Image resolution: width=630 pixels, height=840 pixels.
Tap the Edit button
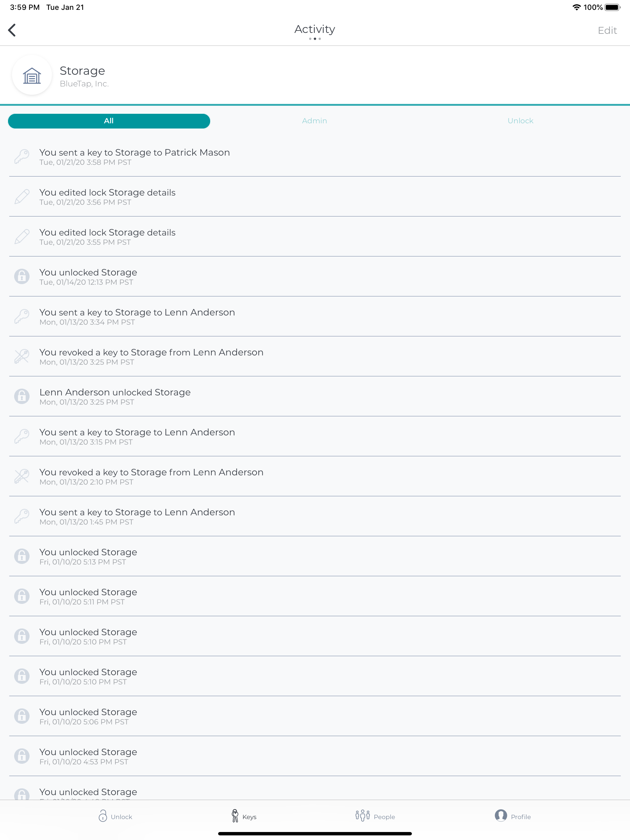coord(607,30)
